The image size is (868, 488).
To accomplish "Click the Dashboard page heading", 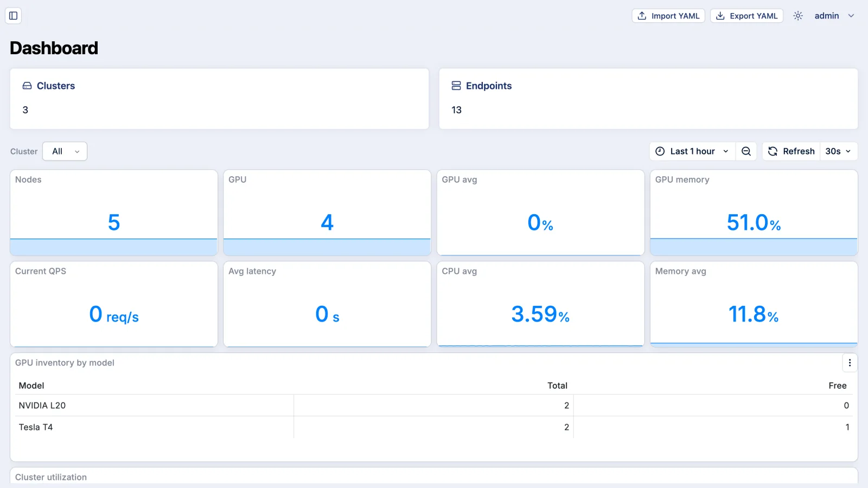I will (x=54, y=48).
